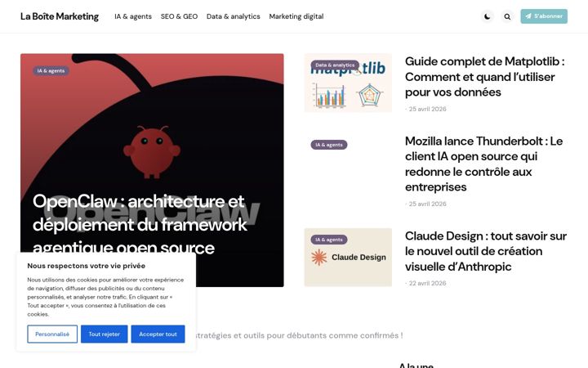Click the Nous respectons votre vie privée heading
This screenshot has height=368, width=588.
[x=87, y=266]
